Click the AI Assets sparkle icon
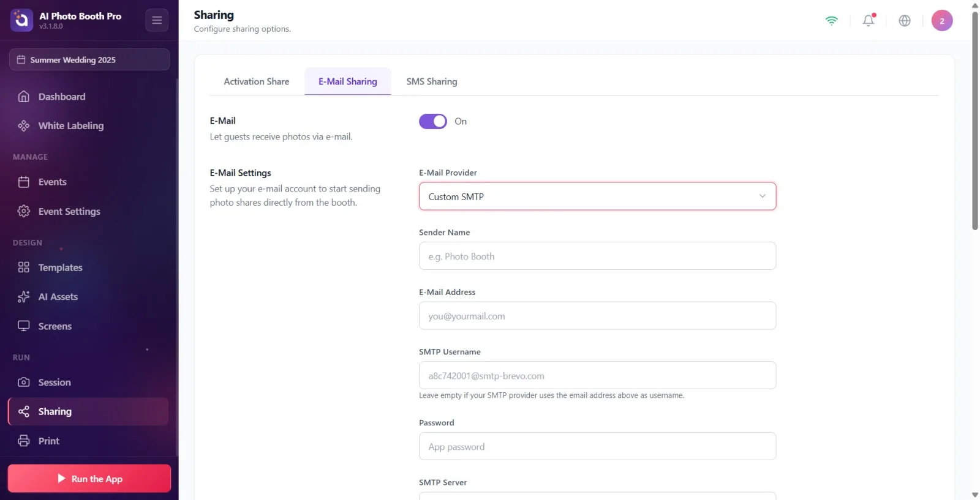980x500 pixels. (x=24, y=297)
